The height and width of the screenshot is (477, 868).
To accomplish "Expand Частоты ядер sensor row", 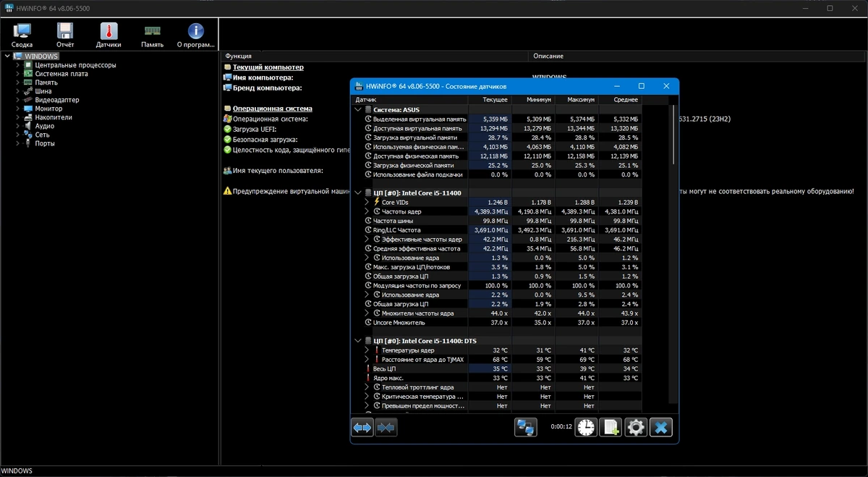I will coord(367,211).
